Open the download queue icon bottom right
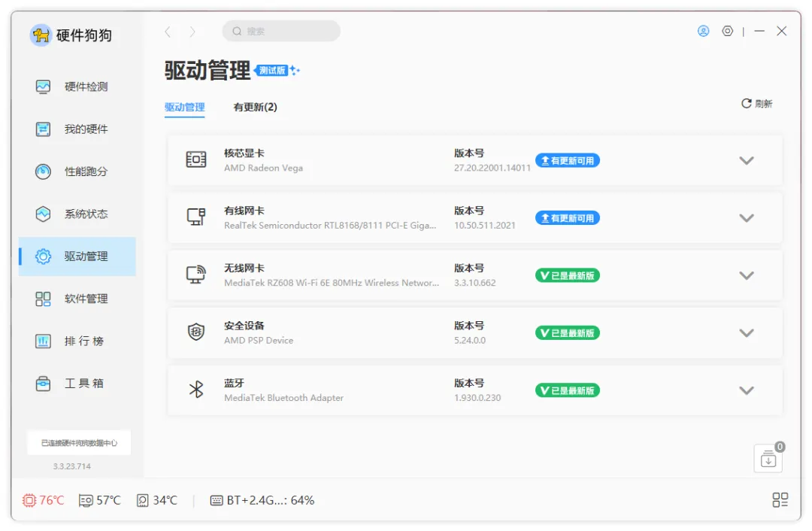The height and width of the screenshot is (531, 812). pyautogui.click(x=767, y=458)
